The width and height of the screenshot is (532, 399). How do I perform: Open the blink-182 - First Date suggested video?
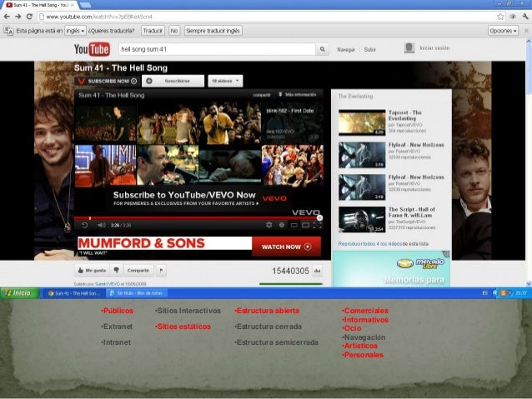293,124
